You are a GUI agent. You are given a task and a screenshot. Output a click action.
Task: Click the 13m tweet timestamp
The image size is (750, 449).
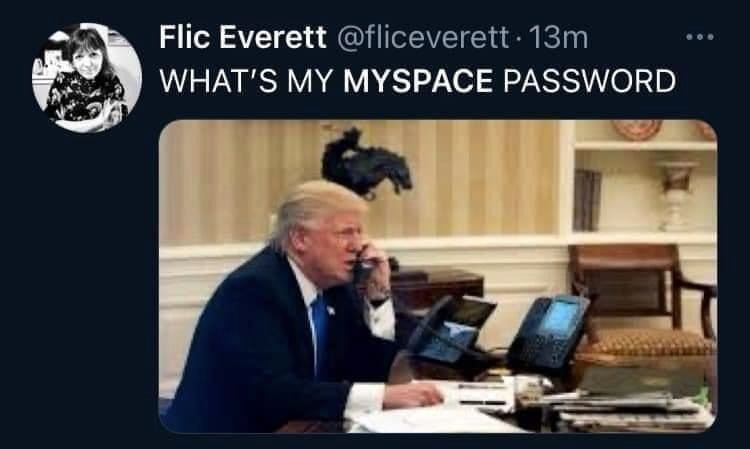click(558, 37)
